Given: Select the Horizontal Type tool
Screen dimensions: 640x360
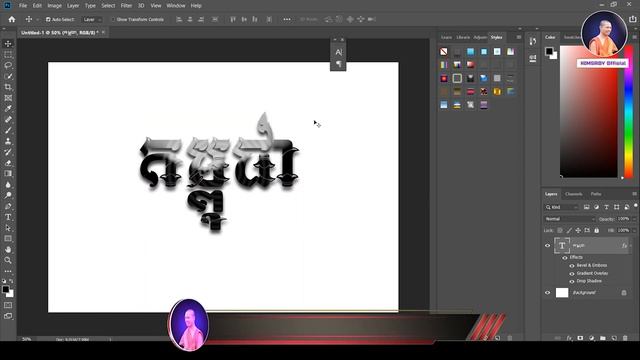Looking at the screenshot, I should coord(8,217).
